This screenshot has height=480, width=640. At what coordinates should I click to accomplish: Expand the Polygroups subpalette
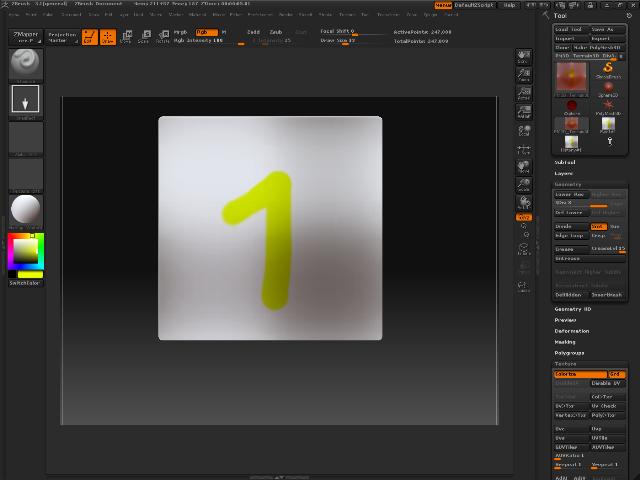pos(569,353)
